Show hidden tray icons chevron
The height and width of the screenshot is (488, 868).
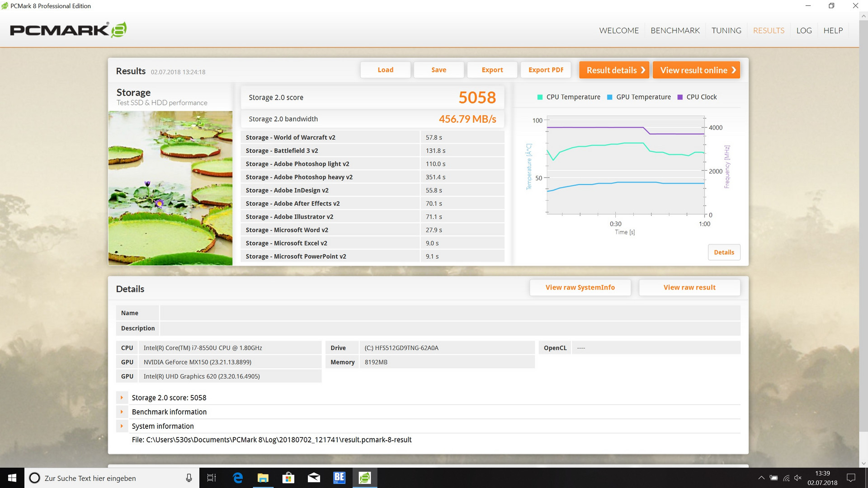coord(761,478)
